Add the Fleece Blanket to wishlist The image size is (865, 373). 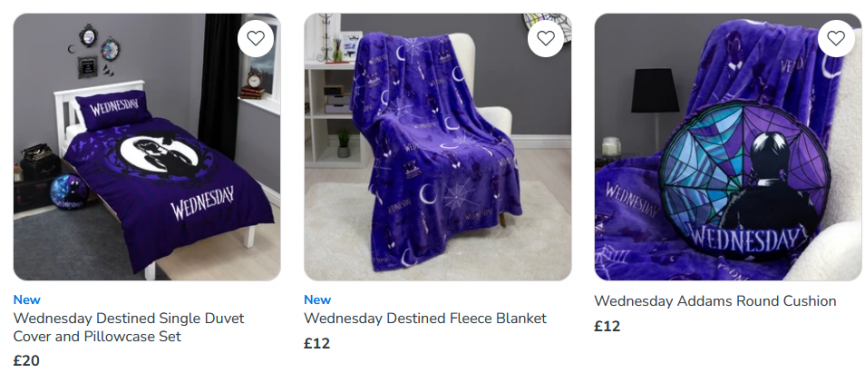tap(546, 38)
